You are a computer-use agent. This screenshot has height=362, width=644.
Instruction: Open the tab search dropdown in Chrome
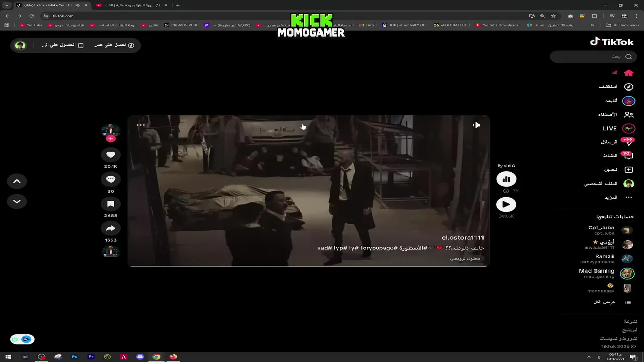(7, 5)
